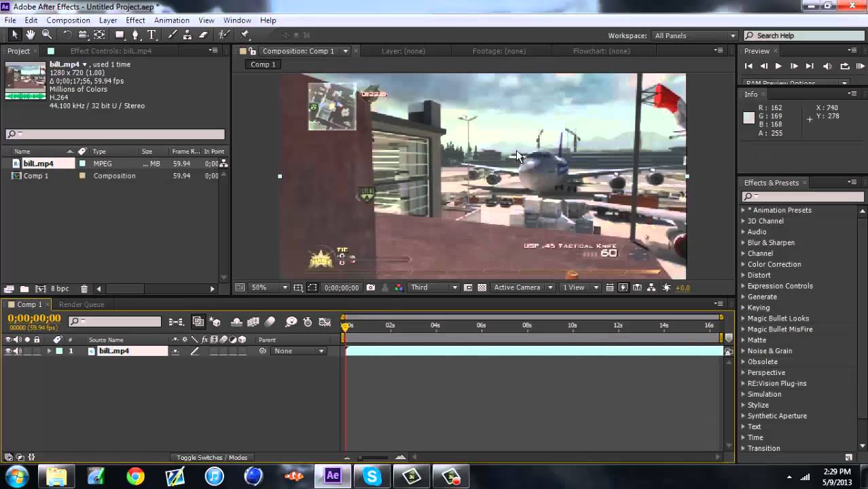Open After Effects from Windows taskbar
868x489 pixels.
point(333,476)
